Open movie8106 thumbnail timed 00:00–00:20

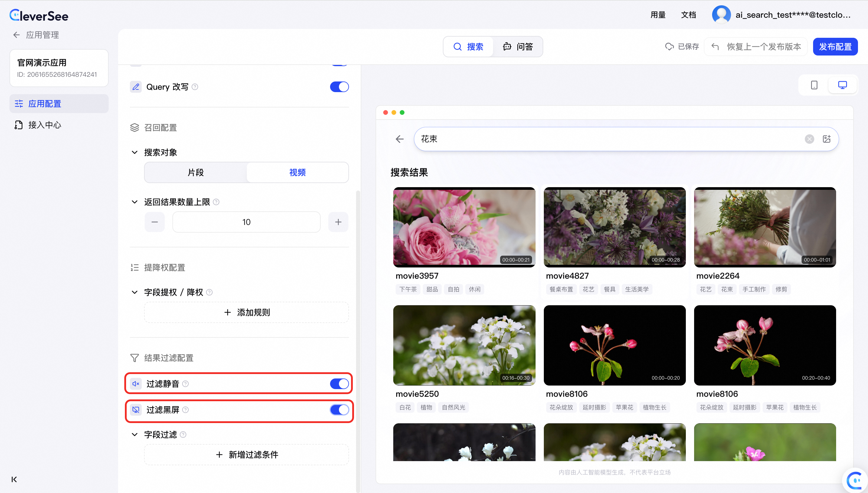(x=614, y=345)
